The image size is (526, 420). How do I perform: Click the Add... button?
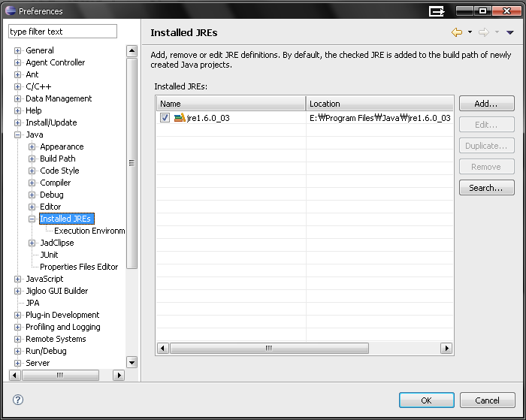pyautogui.click(x=486, y=104)
